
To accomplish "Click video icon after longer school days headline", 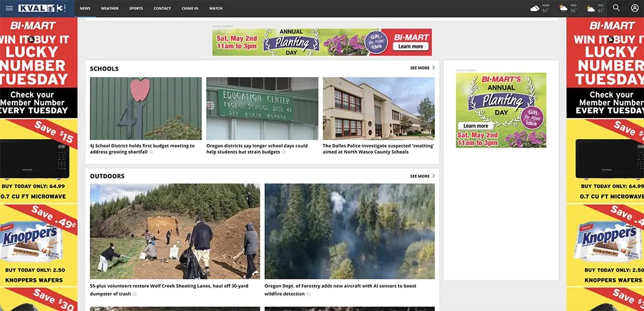I will tap(284, 152).
